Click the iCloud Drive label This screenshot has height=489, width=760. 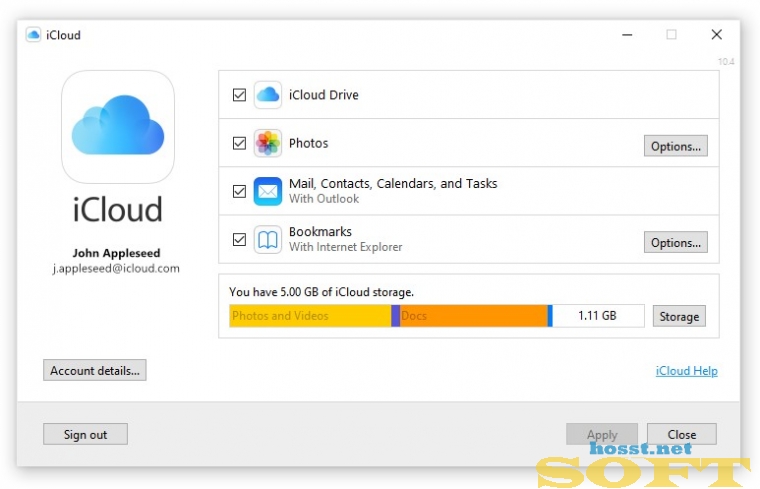[x=324, y=95]
